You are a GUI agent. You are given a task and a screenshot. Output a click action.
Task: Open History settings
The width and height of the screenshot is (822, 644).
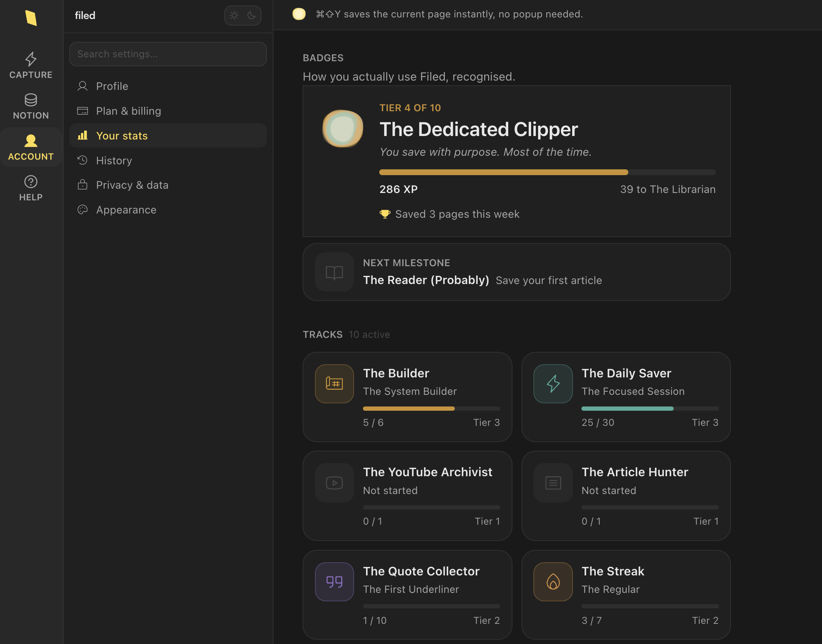[168, 160]
